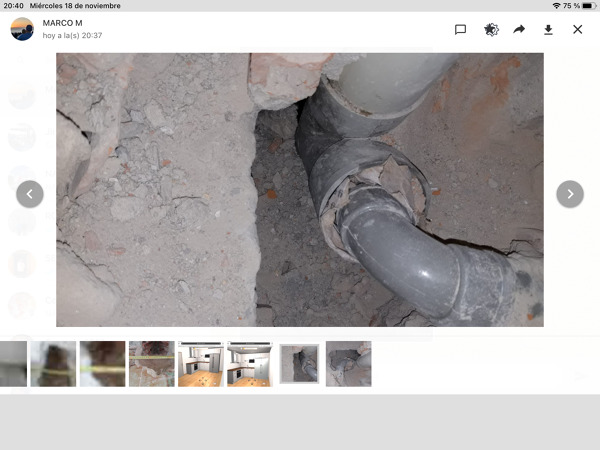Select the second kitchen render thumbnail
The height and width of the screenshot is (450, 600).
(249, 364)
